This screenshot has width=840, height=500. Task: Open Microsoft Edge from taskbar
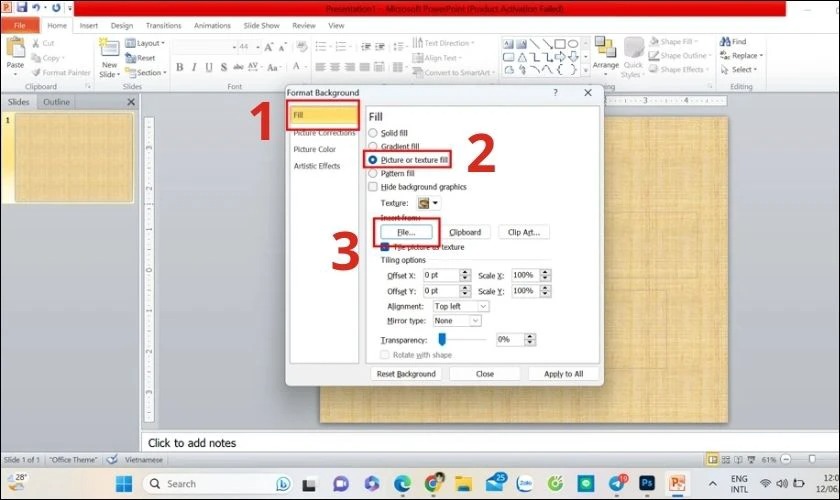point(402,483)
